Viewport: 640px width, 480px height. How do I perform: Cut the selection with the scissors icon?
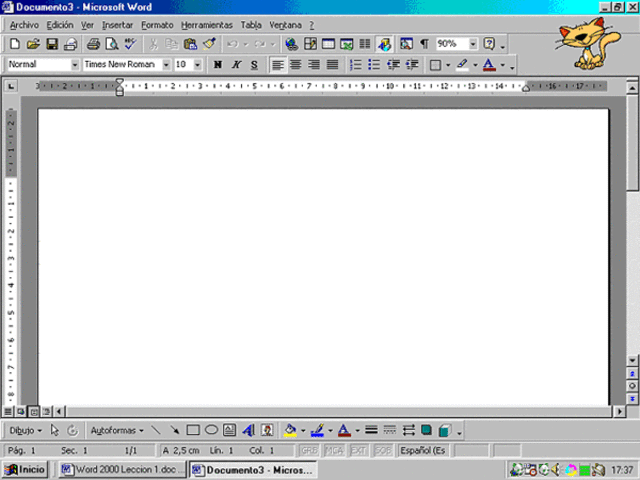[153, 44]
